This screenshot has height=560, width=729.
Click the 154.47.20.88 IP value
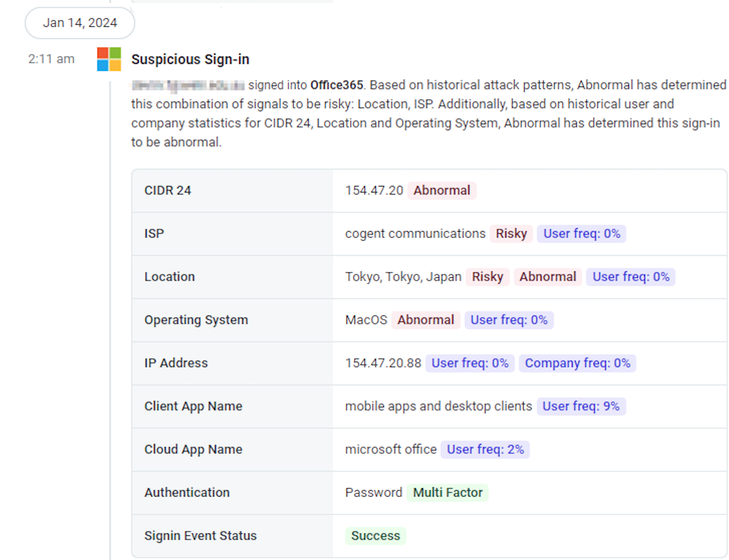(x=383, y=363)
